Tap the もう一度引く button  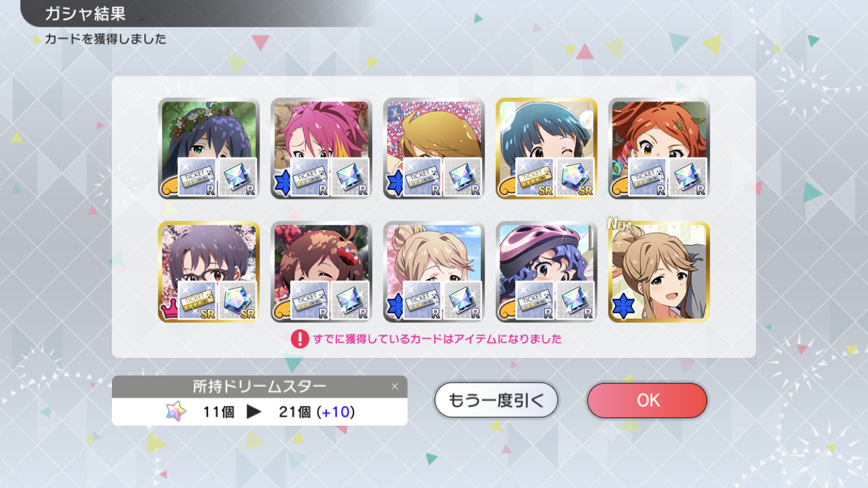(496, 400)
